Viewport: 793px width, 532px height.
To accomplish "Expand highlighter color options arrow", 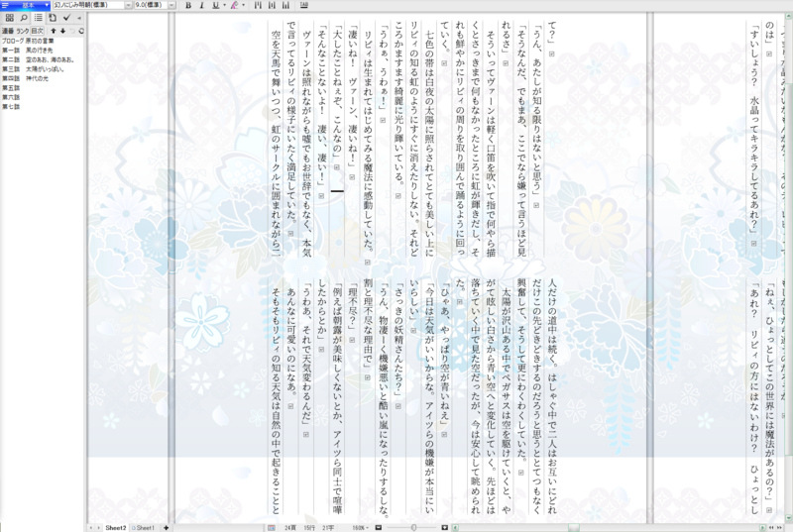I will click(243, 5).
